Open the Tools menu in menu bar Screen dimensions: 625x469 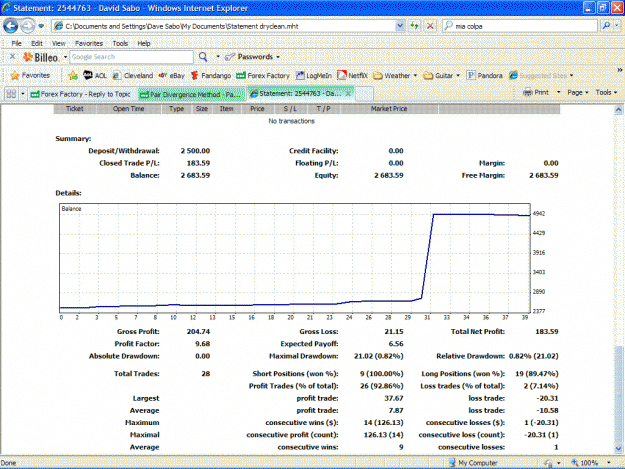point(120,43)
